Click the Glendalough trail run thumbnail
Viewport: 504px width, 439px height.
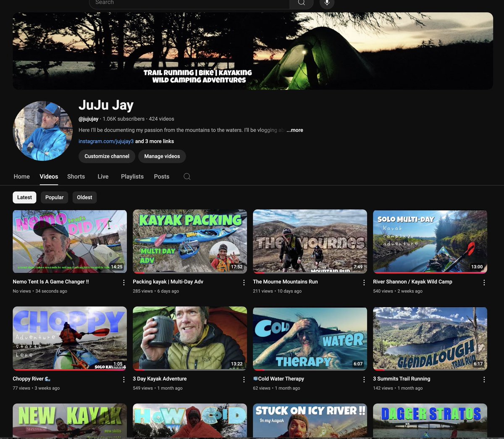tap(430, 339)
